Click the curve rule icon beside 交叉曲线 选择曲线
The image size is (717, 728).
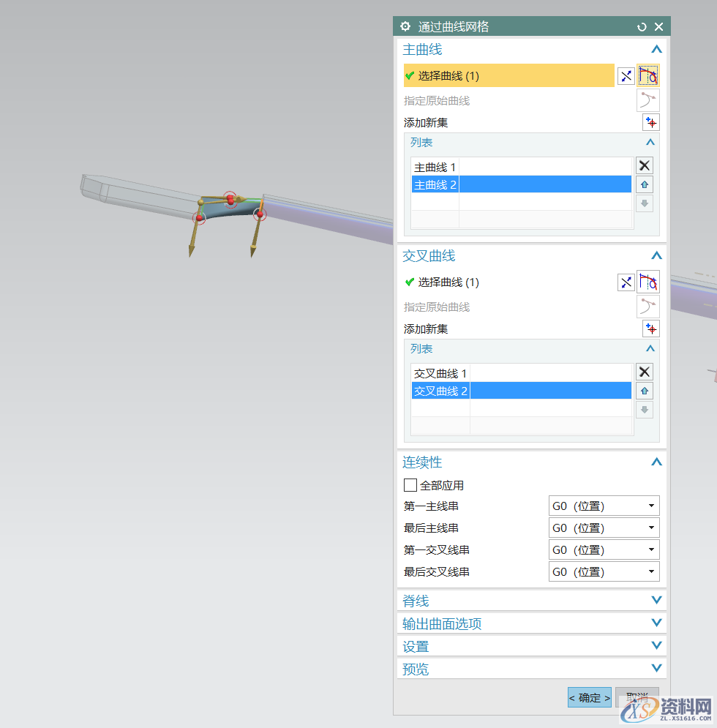tap(648, 282)
